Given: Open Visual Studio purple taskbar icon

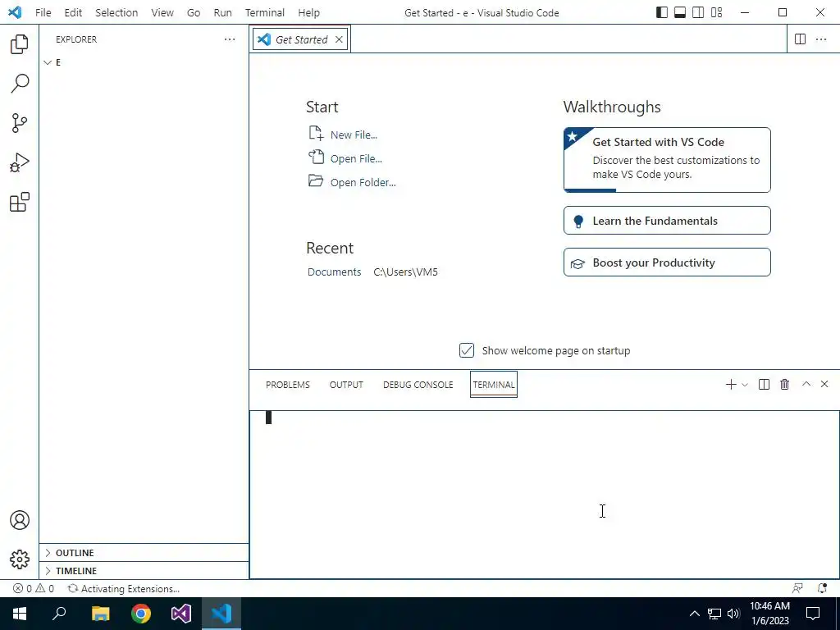Looking at the screenshot, I should tap(181, 614).
